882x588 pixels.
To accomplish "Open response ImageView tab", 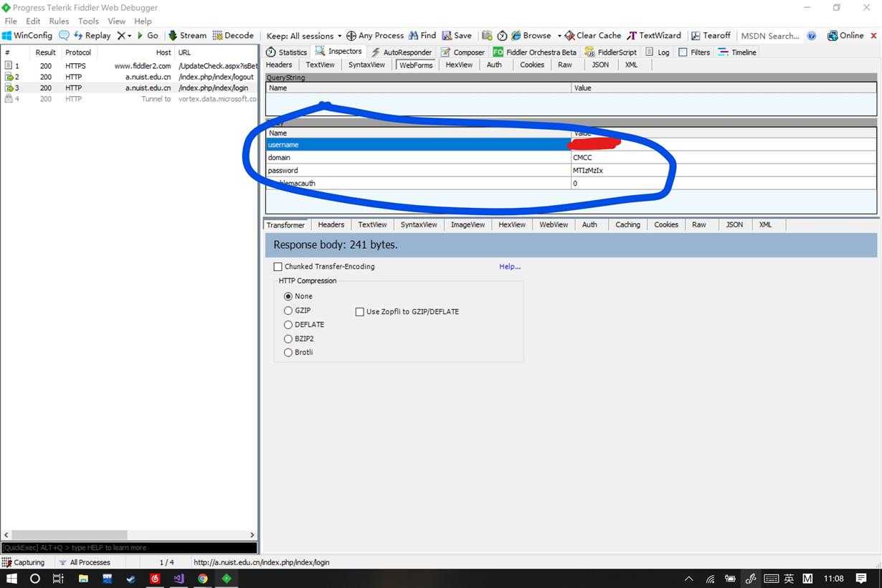I will point(468,224).
